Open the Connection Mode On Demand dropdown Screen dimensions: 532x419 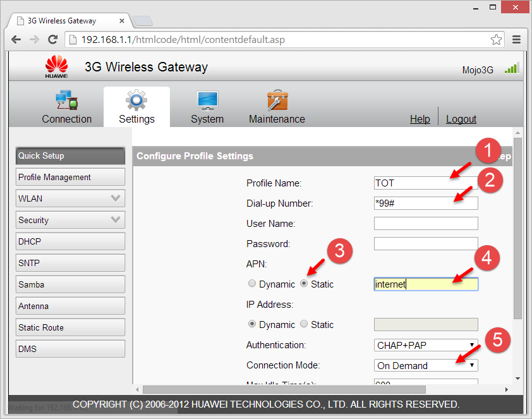(x=426, y=365)
